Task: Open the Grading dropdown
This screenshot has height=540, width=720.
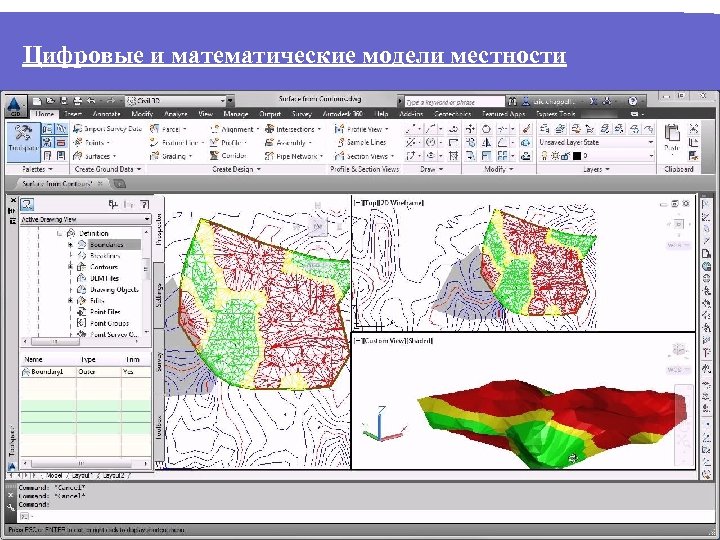Action: (x=171, y=156)
